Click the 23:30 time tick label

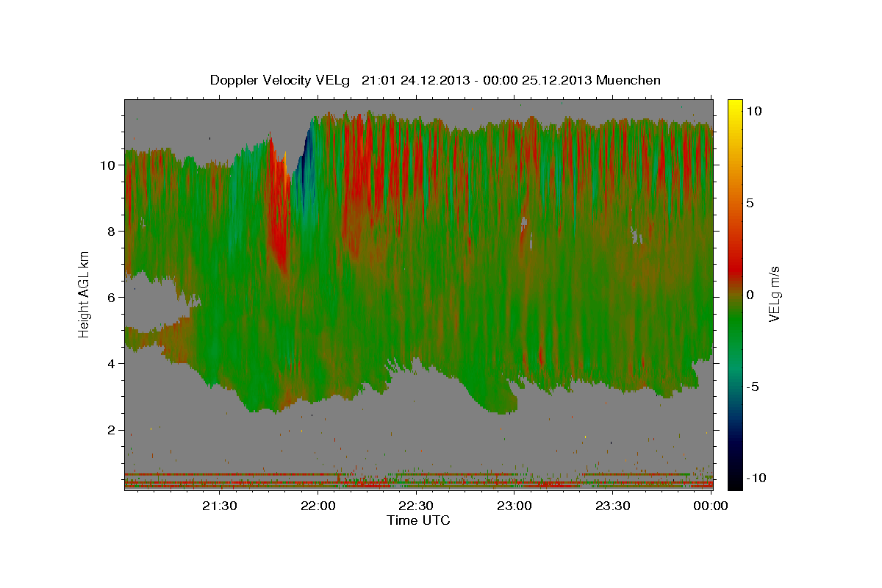point(613,506)
